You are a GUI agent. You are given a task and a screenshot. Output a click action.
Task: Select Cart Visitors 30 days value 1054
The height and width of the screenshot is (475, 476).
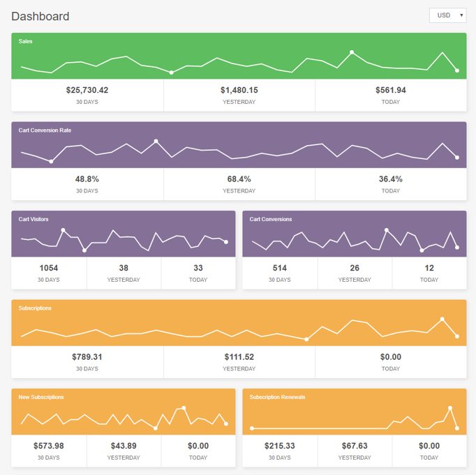49,268
